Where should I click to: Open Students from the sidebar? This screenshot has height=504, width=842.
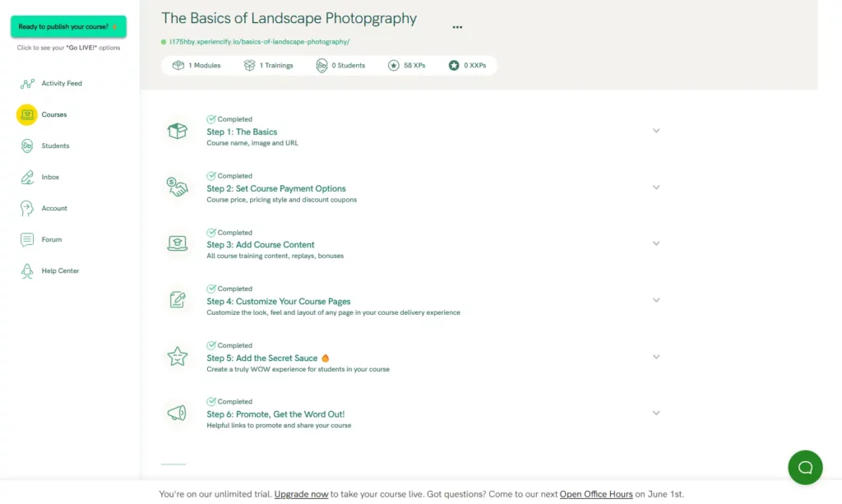27,146
